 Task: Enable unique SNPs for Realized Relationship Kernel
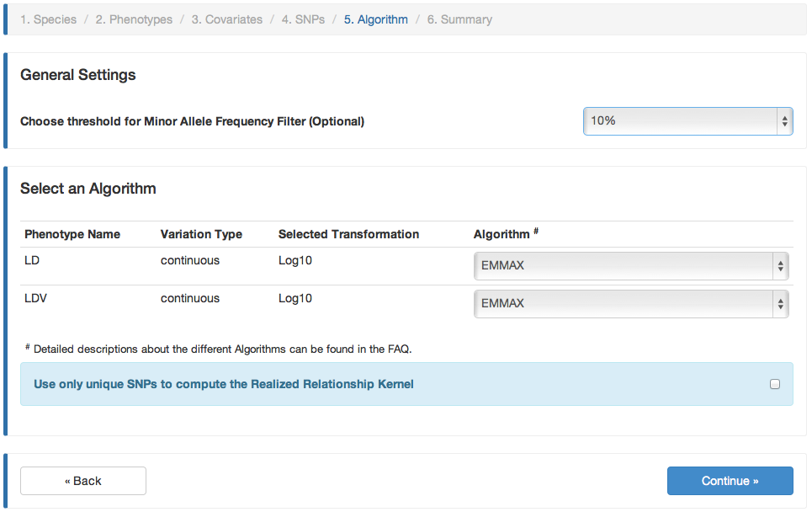(775, 384)
